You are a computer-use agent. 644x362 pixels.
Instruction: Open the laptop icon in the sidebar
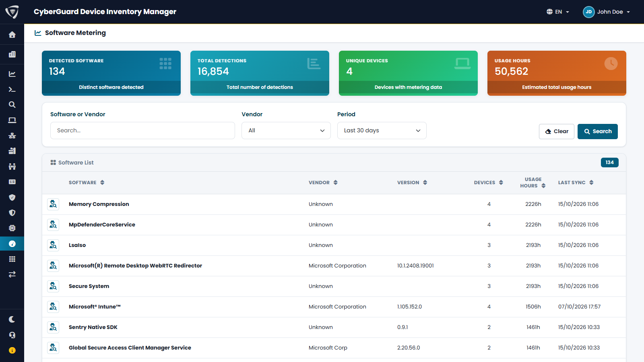12,120
